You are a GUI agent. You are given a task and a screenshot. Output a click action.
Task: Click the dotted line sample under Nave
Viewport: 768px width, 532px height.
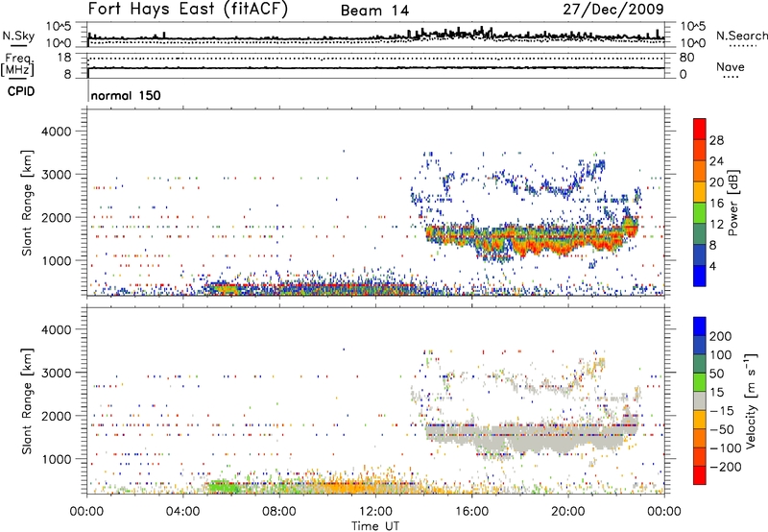click(x=732, y=78)
